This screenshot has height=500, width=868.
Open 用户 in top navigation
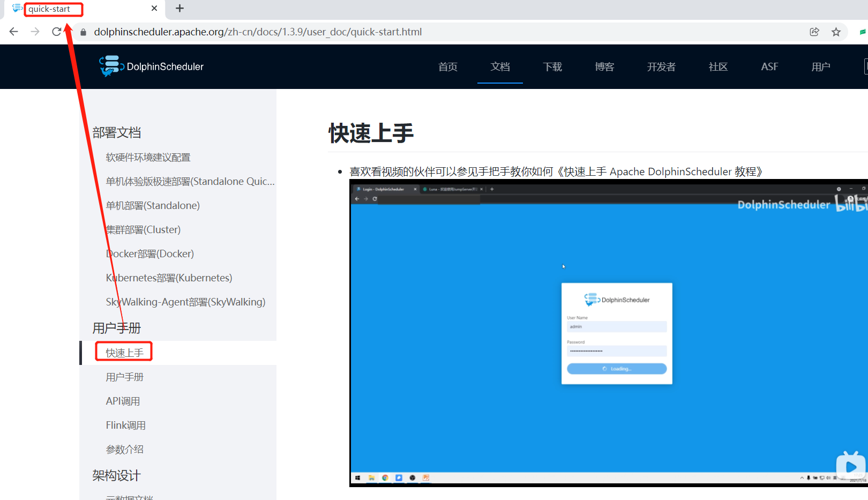click(821, 66)
